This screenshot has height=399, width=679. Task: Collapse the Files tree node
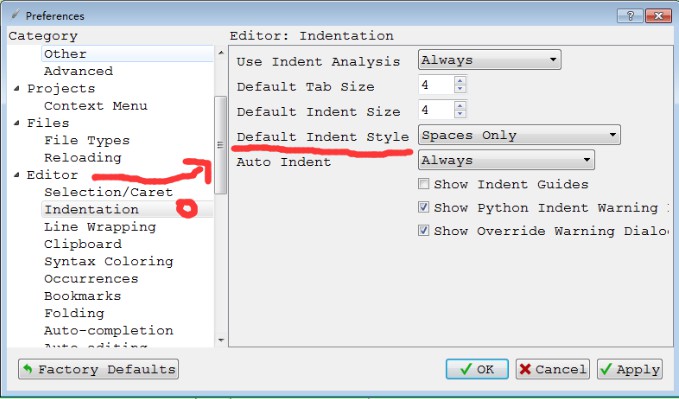pos(16,123)
